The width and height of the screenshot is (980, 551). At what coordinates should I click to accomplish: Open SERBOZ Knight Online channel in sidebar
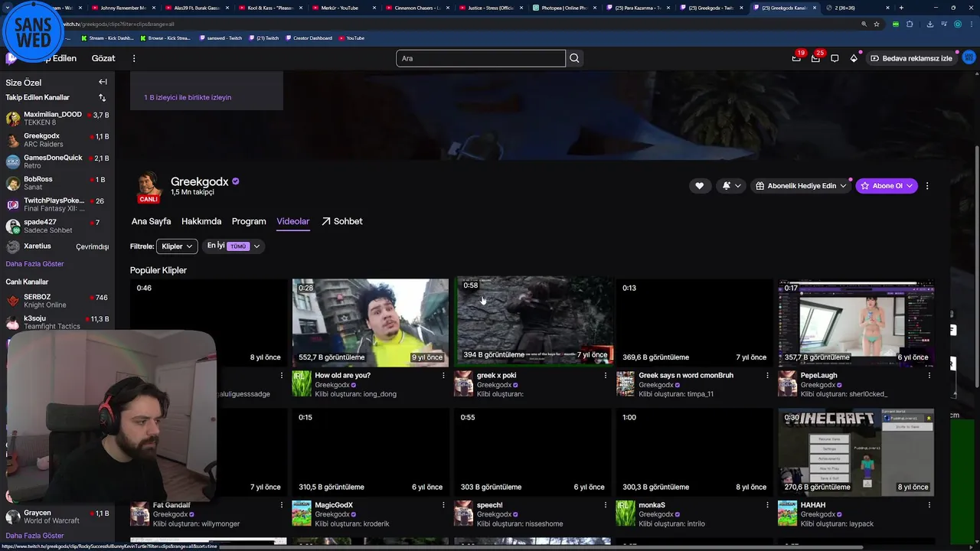[57, 301]
